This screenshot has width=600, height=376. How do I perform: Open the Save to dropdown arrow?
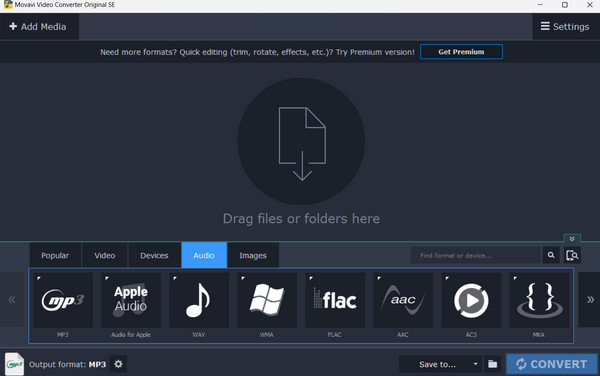tap(475, 364)
